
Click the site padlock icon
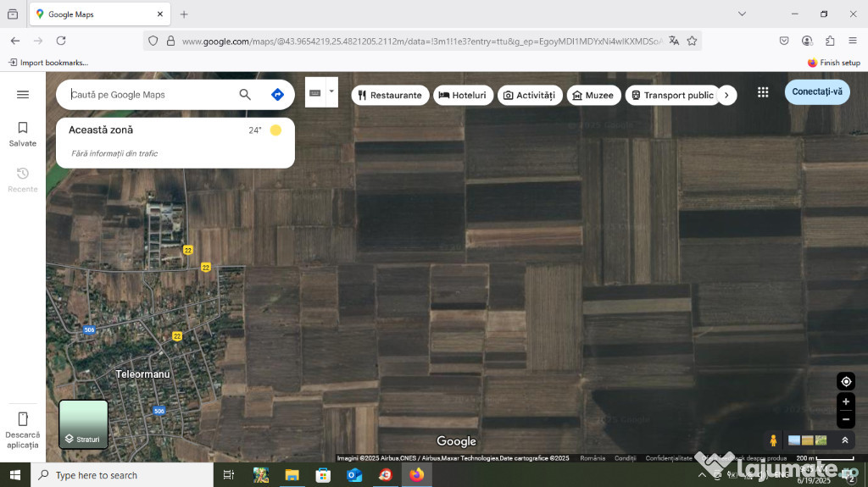[x=170, y=41]
